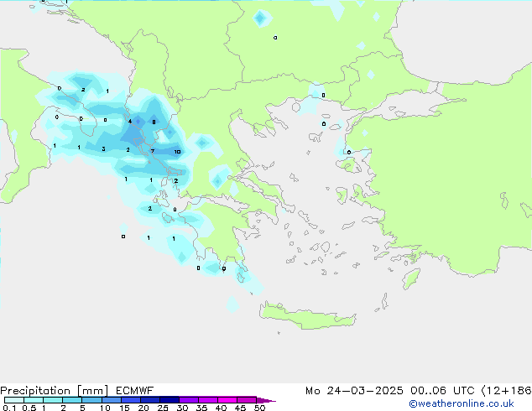Screen dimensions: 532x411
Task: Click the legend scale label "40"
Action: [x=221, y=408]
